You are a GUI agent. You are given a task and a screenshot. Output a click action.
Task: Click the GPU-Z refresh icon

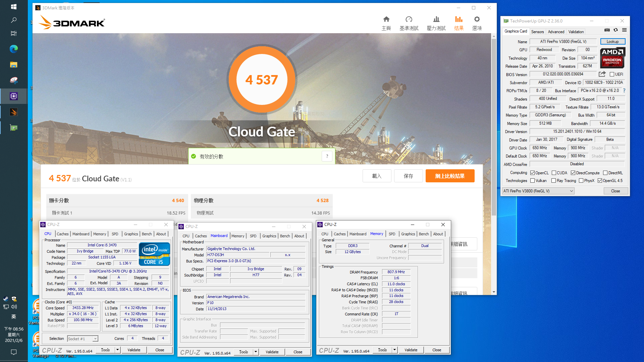[x=615, y=30]
